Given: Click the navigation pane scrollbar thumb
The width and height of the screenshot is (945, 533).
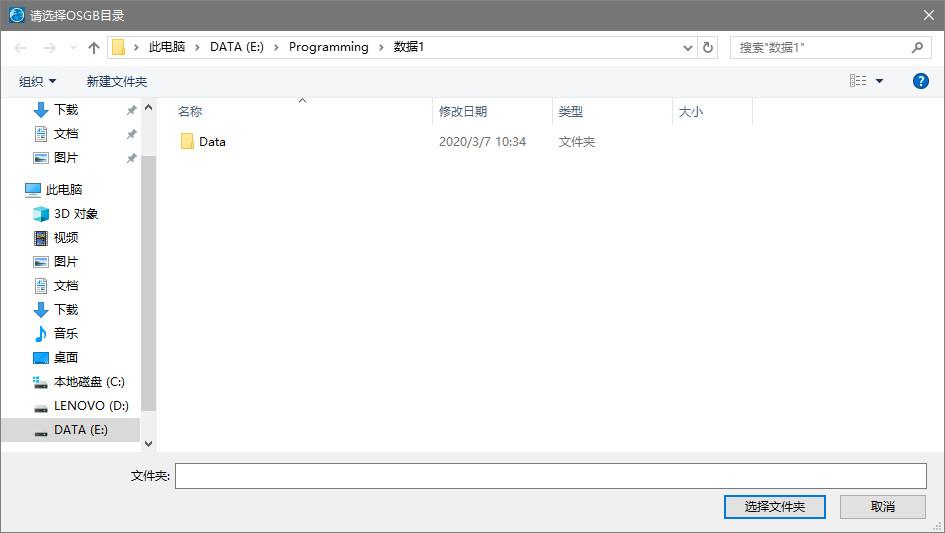Looking at the screenshot, I should tap(148, 283).
